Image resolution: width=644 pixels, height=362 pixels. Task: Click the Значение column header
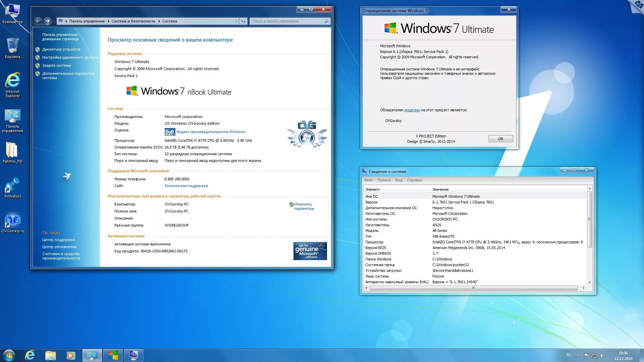pyautogui.click(x=508, y=189)
